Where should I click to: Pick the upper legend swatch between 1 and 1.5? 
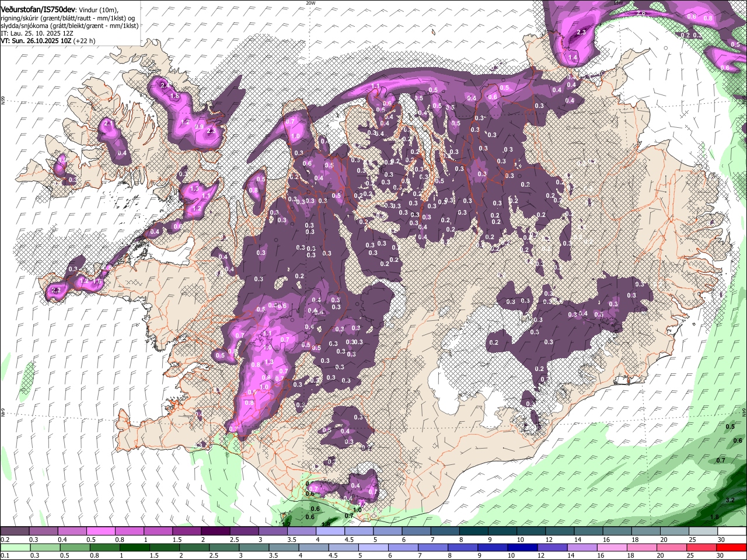tap(158, 531)
